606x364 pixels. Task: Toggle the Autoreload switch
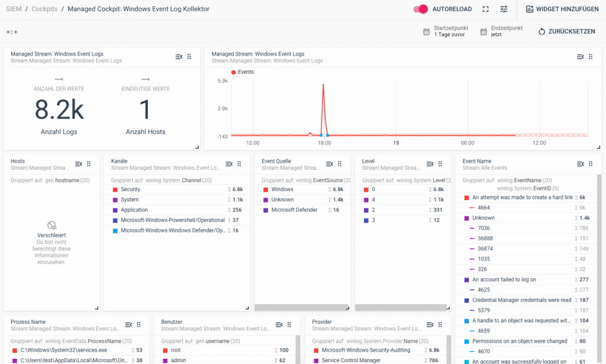tap(421, 9)
